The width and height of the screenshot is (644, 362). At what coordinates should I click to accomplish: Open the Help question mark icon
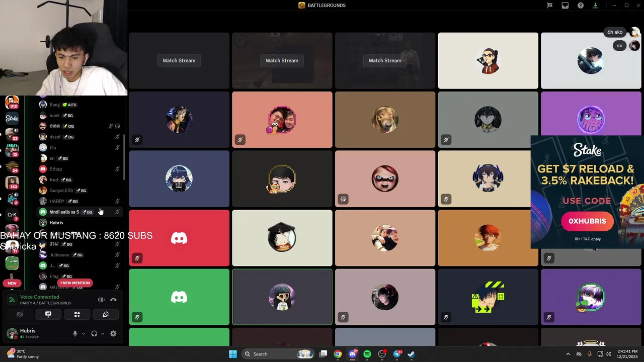click(x=581, y=6)
